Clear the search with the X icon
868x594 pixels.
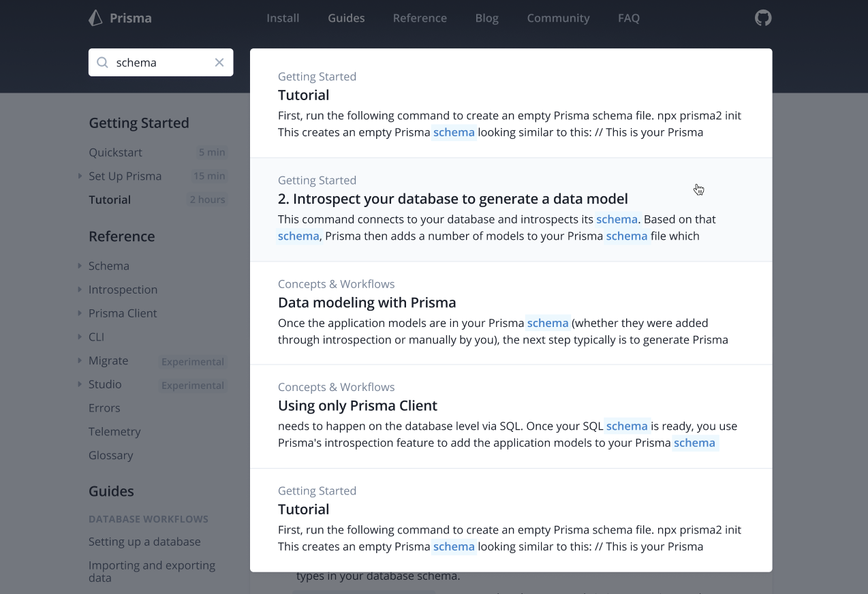219,62
